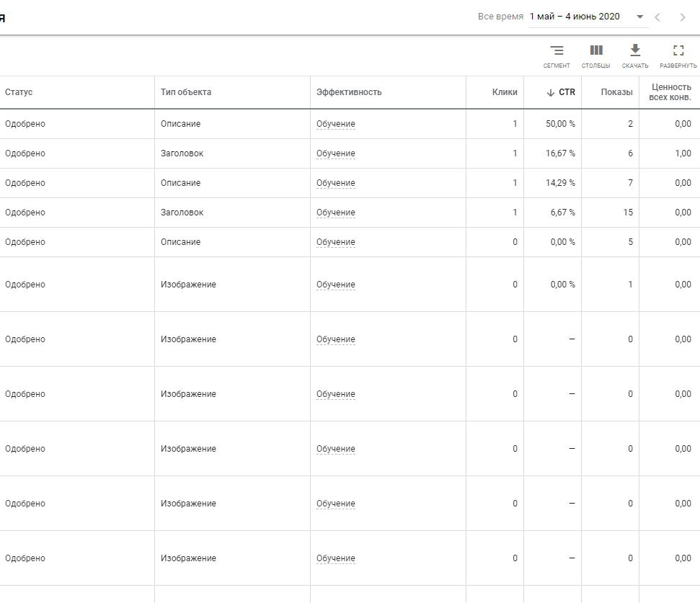Open Обучение link in row with 5 impressions
Screen dimensions: 700x603
tap(336, 242)
